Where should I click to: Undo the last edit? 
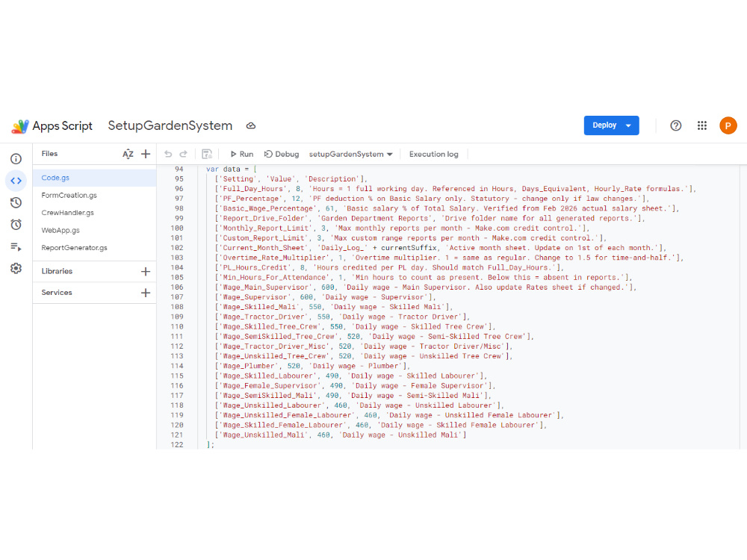click(x=168, y=154)
